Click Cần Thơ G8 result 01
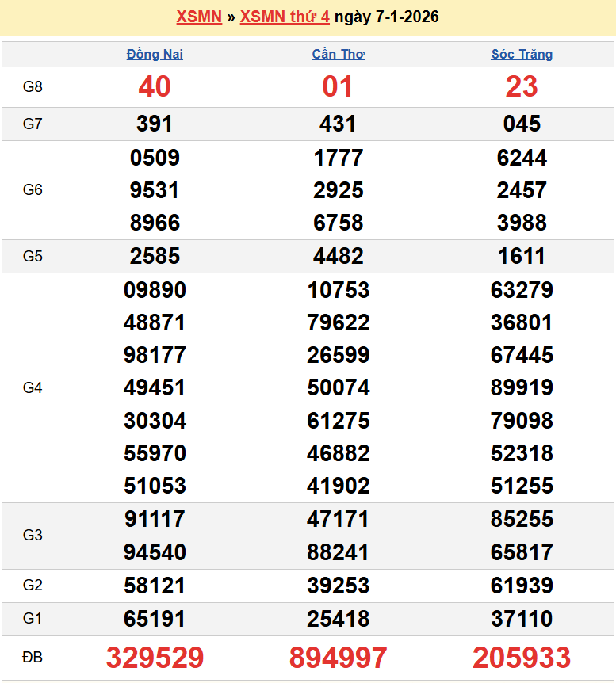 coord(339,86)
